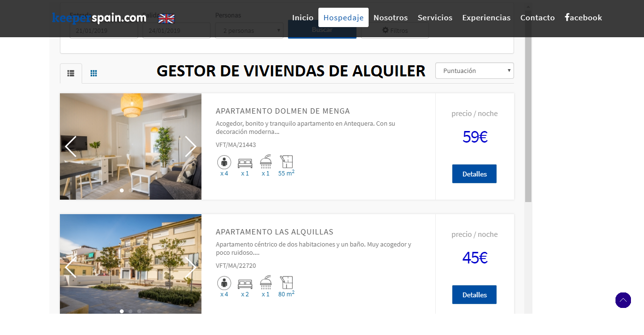Click the Las Alquillas building thumbnail
644x335 pixels.
(x=130, y=264)
